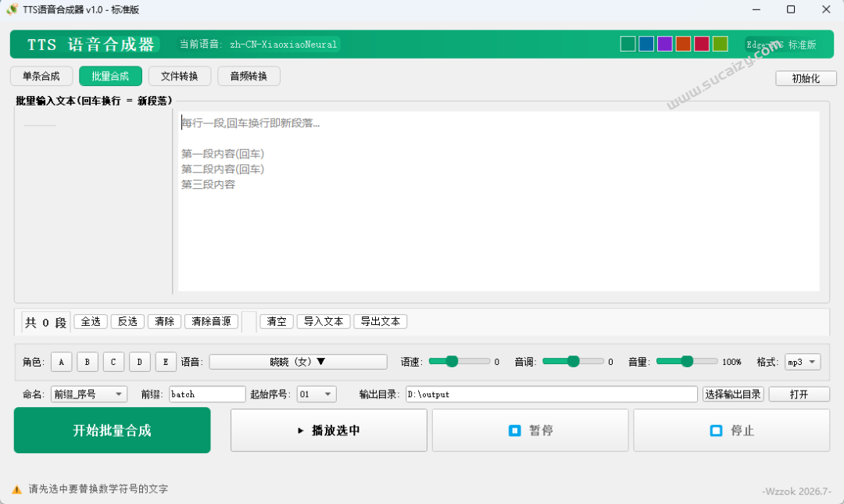
Task: Select the blue theme color swatch
Action: tap(646, 45)
